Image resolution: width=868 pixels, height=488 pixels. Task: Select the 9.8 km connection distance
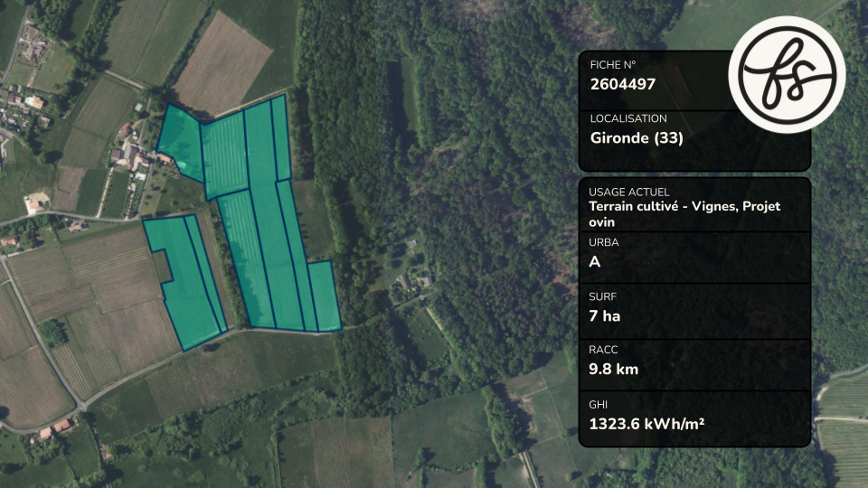[613, 369]
